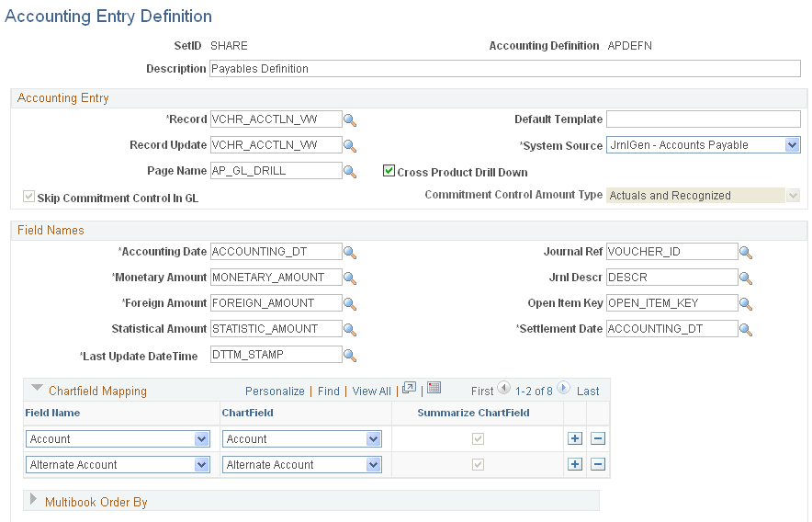Viewport: 812px width, 522px height.
Task: Click the Last Update DateTime input field
Action: point(276,355)
